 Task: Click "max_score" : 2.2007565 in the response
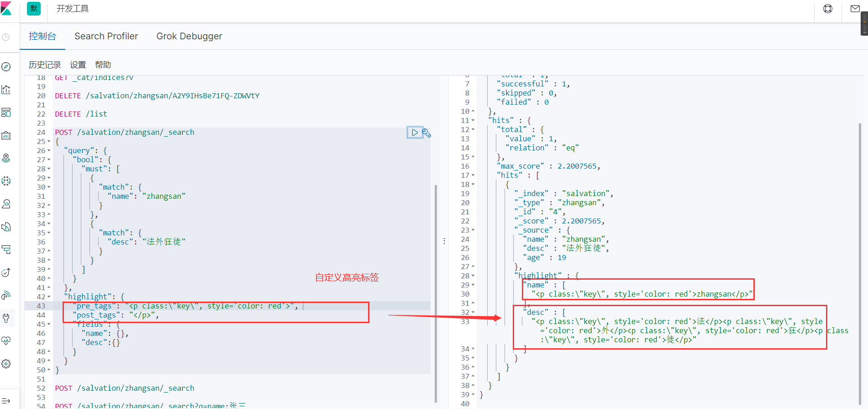pos(548,166)
